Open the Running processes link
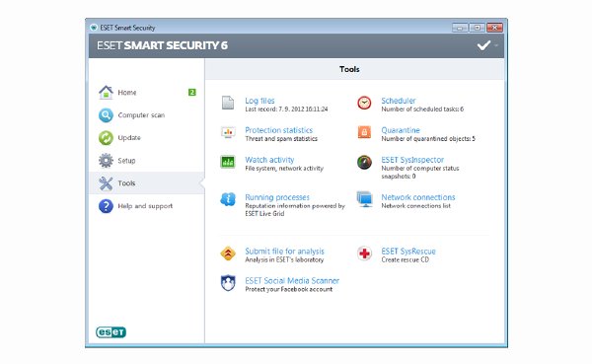 coord(277,197)
